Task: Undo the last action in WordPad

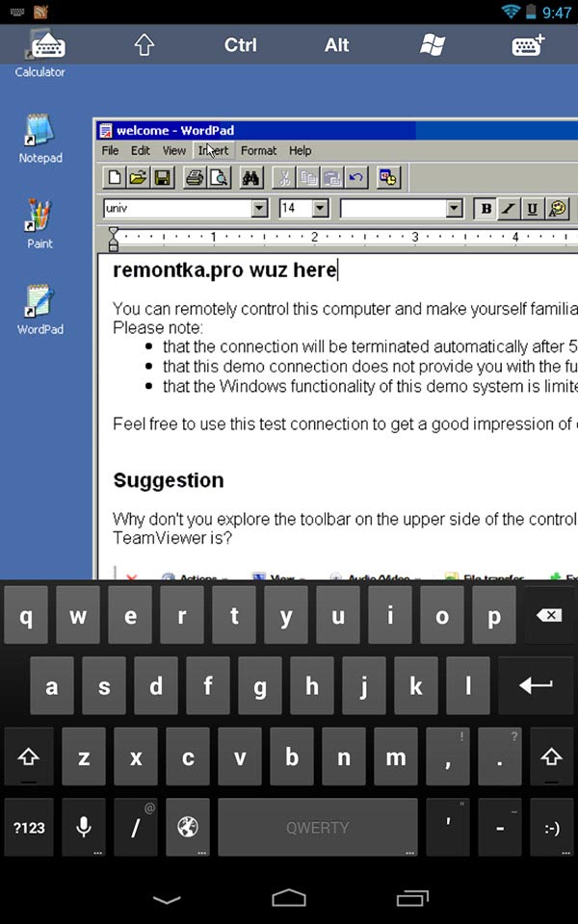Action: [x=355, y=177]
